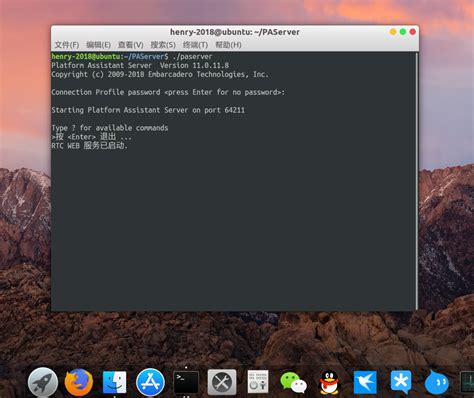474x398 pixels.
Task: Open the blue asterisk chat app icon
Action: [x=401, y=382]
